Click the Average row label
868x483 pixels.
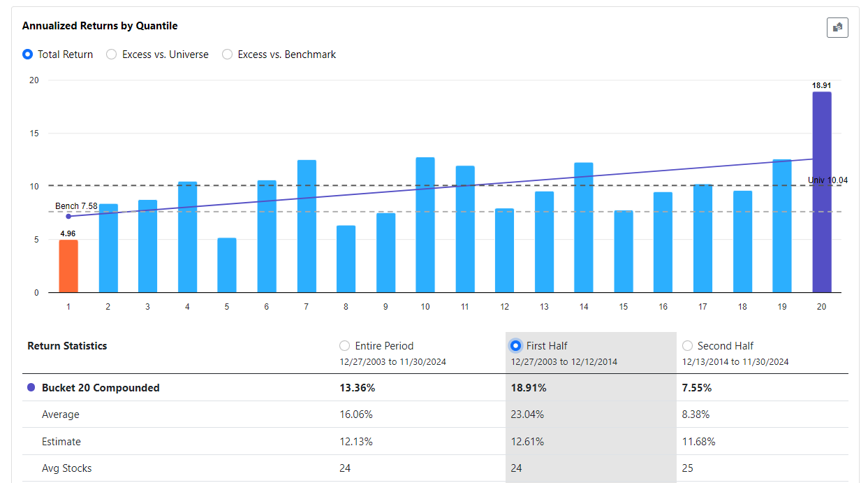pyautogui.click(x=61, y=414)
